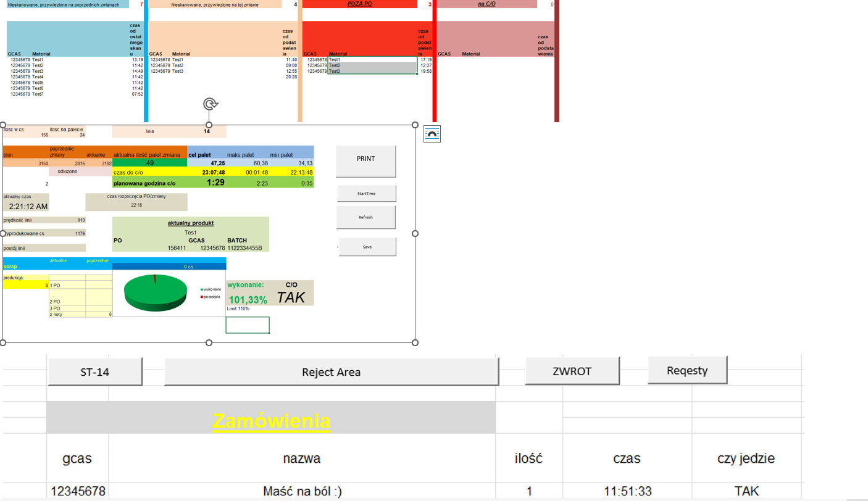Select the TAK cell in Maść na ból row
Viewport: 868px width, 501px height.
coord(746,491)
